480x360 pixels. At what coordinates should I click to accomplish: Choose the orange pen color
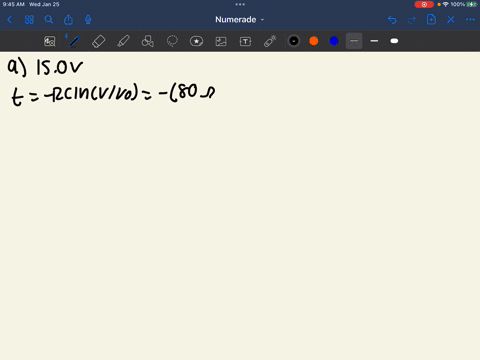click(x=314, y=41)
